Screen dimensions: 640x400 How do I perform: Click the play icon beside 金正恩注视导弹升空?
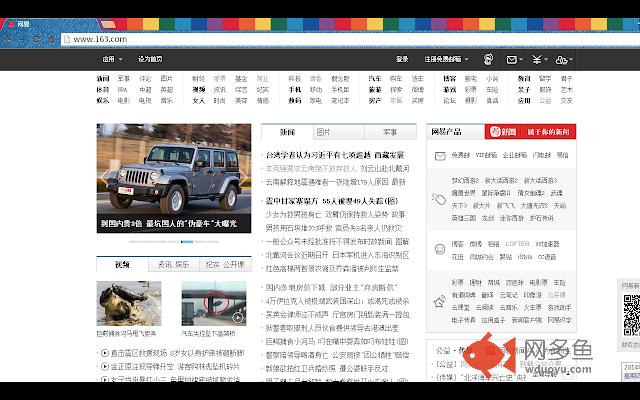point(105,367)
